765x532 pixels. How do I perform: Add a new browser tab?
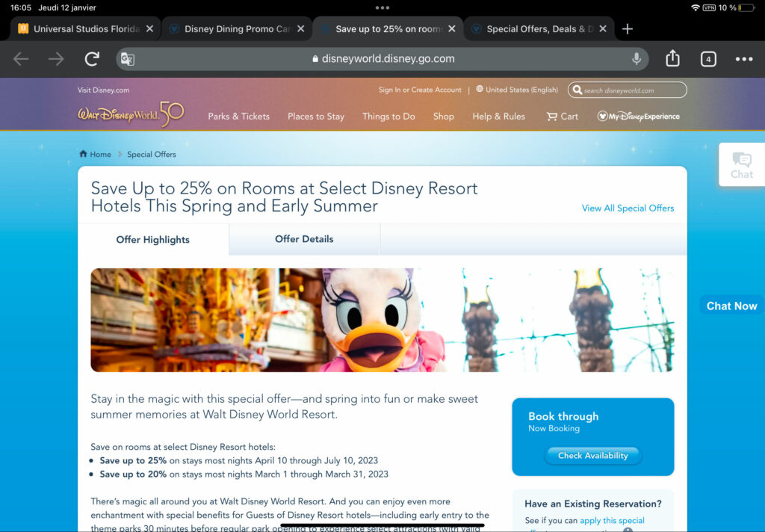pos(628,29)
